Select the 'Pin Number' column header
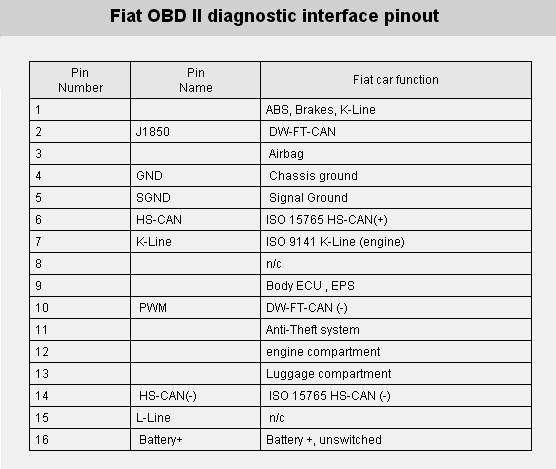Viewport: 556px width, 469px height. click(x=80, y=80)
